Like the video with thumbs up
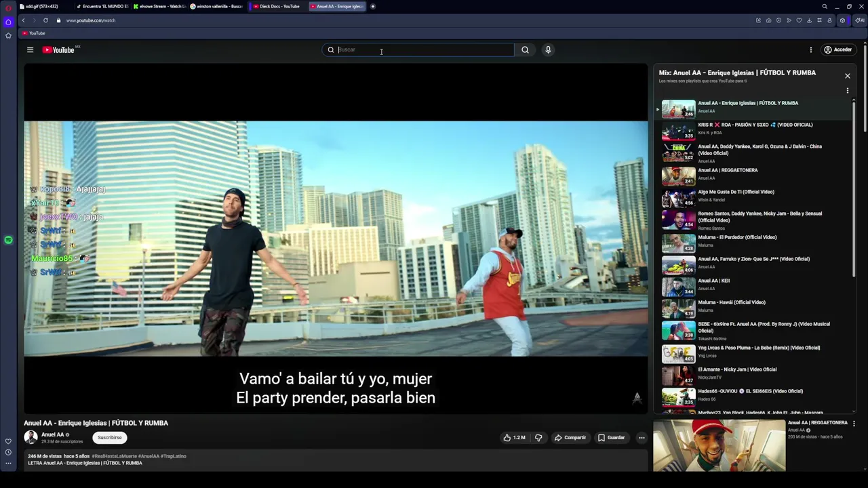 [514, 438]
